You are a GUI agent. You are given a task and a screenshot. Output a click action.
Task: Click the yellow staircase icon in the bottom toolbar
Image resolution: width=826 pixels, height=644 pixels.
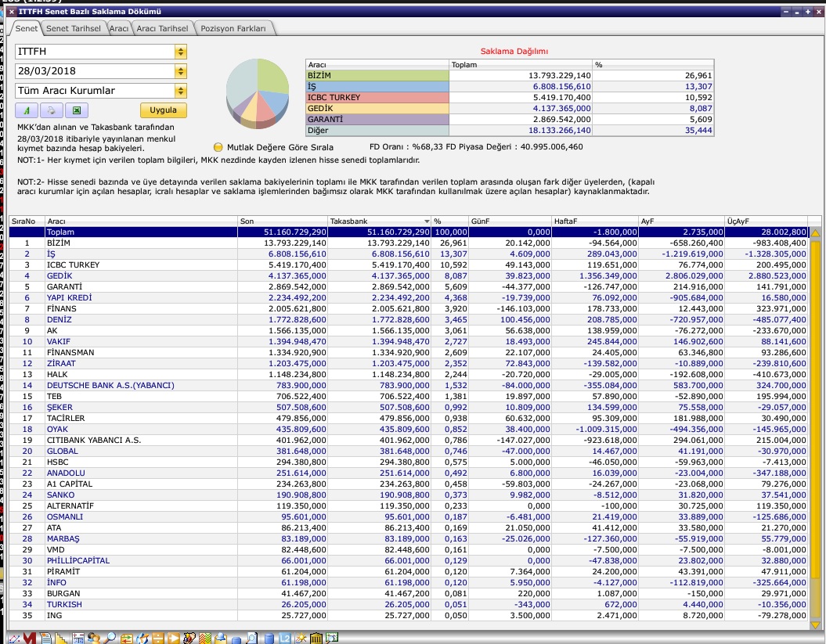[62, 639]
